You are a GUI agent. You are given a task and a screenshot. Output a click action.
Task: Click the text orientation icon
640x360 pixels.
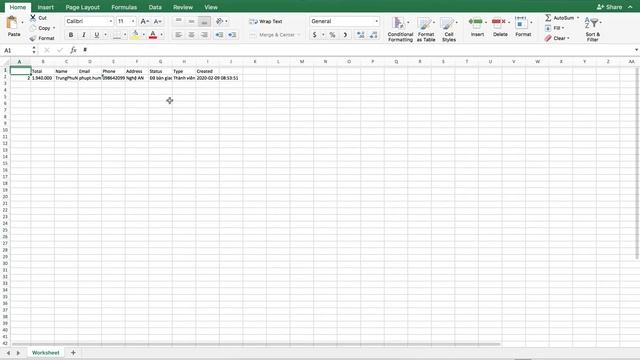pos(220,21)
